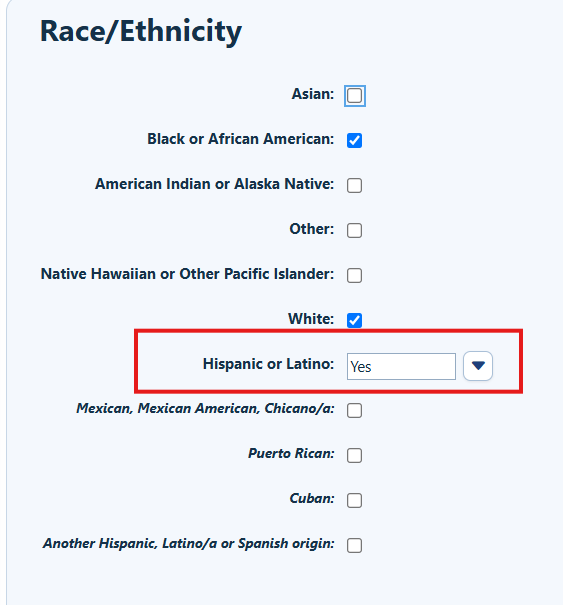This screenshot has width=563, height=605.
Task: Open the Hispanic or Latino dropdown arrow
Action: coord(478,366)
